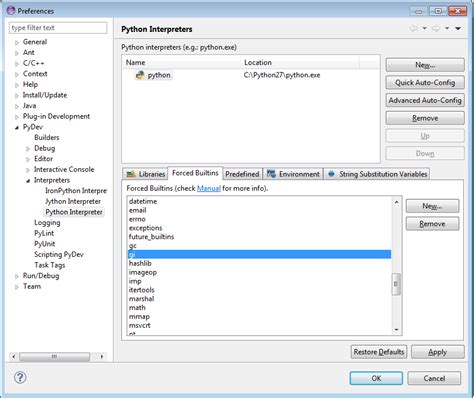The height and width of the screenshot is (398, 474).
Task: Click the forward navigation arrow icon
Action: click(x=436, y=28)
